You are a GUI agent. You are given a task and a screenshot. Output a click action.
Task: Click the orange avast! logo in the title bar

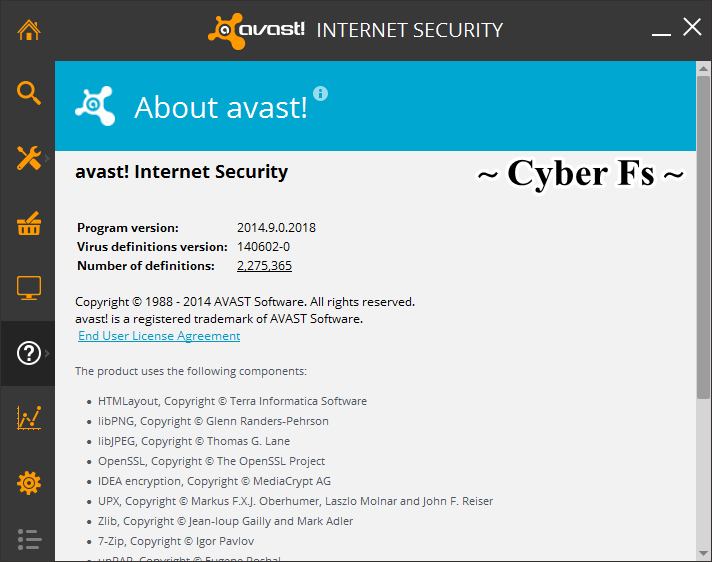pos(256,30)
